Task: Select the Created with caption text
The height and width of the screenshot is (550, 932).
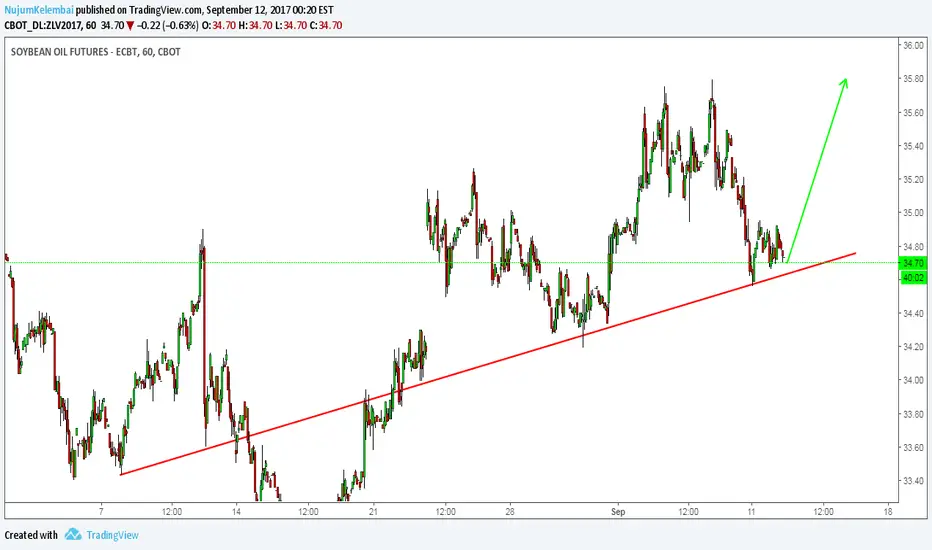Action: [x=31, y=535]
